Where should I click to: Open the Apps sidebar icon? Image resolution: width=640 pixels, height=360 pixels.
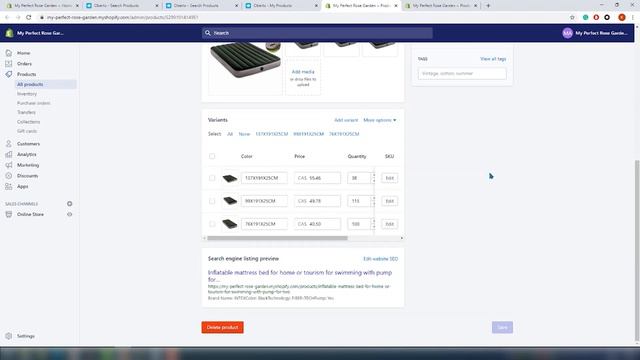click(9, 186)
